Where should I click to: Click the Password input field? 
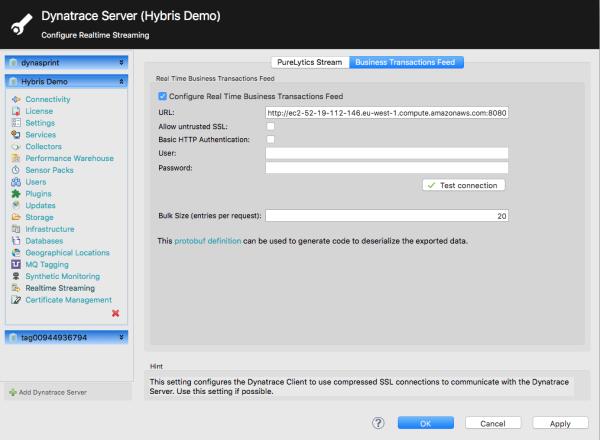tap(387, 168)
